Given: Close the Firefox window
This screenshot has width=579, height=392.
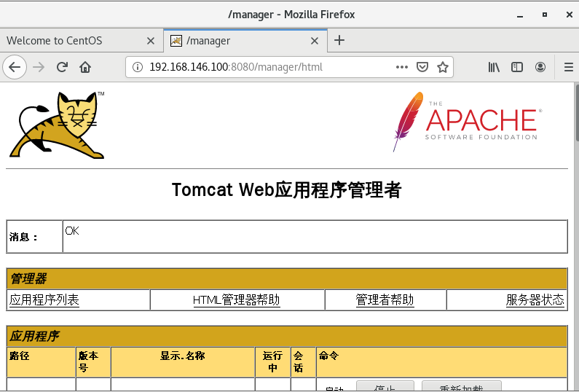Looking at the screenshot, I should click(x=569, y=15).
